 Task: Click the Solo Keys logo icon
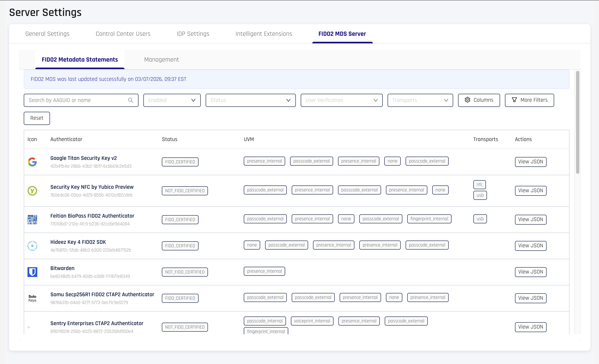(32, 298)
